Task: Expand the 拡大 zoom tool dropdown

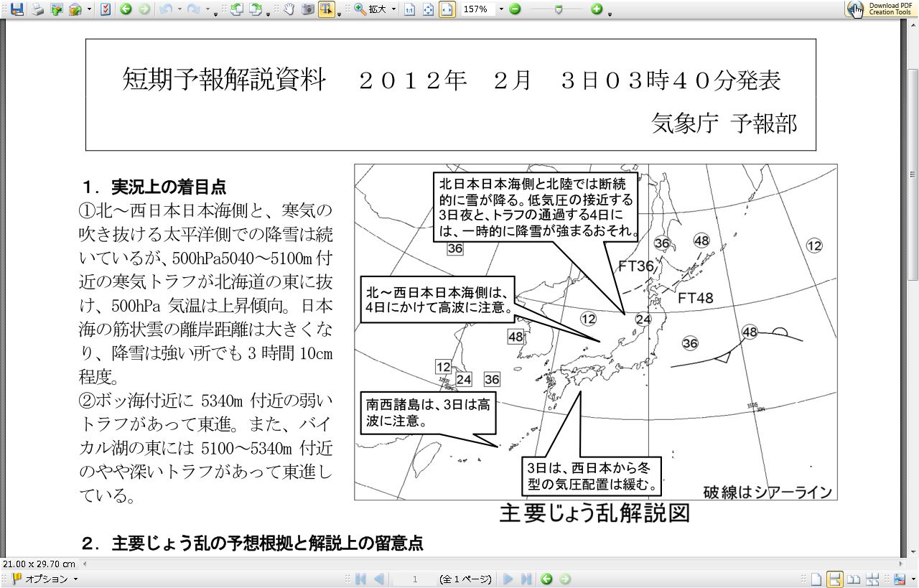Action: 393,9
